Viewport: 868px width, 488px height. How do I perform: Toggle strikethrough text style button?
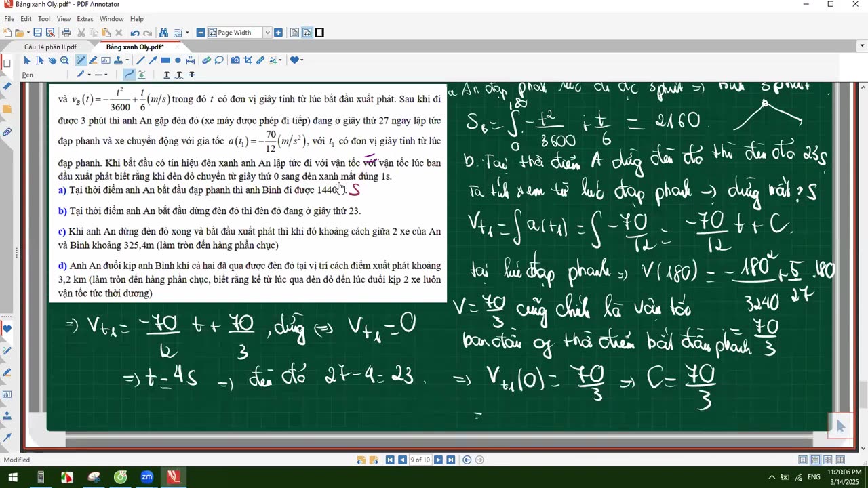point(192,75)
